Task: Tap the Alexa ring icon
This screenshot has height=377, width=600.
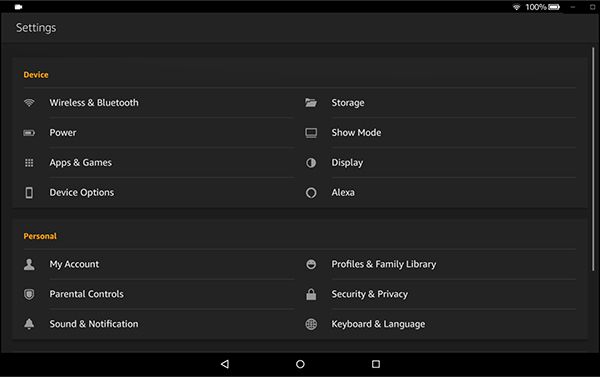Action: click(x=311, y=193)
